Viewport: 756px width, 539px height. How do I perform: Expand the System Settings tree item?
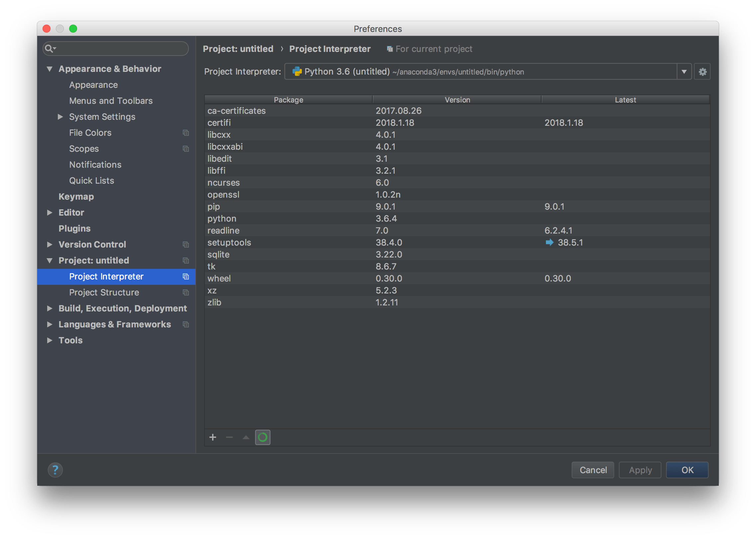point(61,116)
